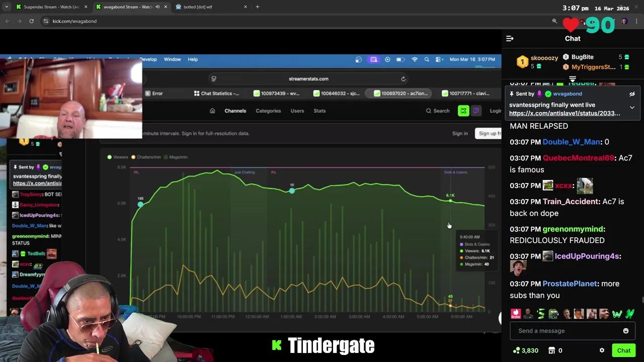644x362 pixels.
Task: Open the Window menu in streamed macOS bar
Action: tap(172, 59)
